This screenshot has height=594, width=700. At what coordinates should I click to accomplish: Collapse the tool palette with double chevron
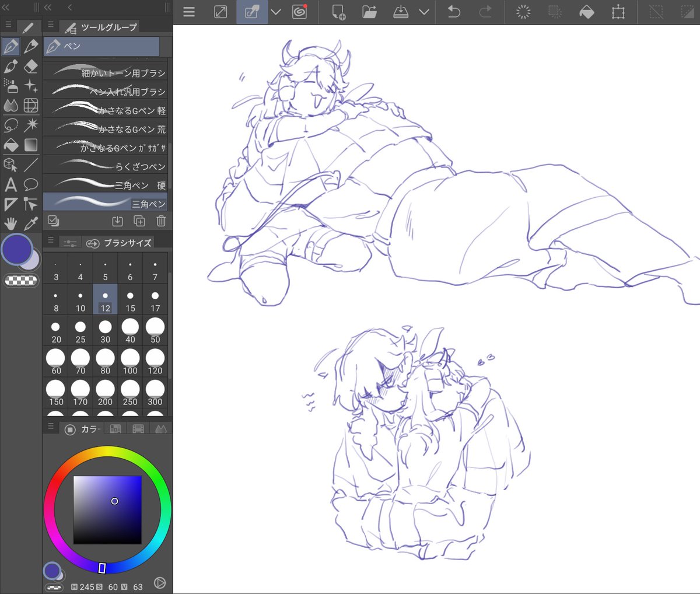coord(6,7)
